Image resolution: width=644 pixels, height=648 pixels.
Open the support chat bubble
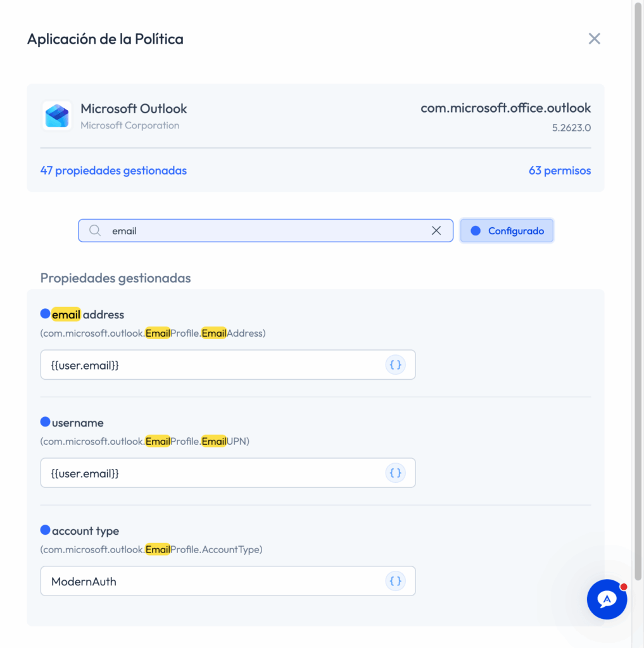pyautogui.click(x=607, y=599)
